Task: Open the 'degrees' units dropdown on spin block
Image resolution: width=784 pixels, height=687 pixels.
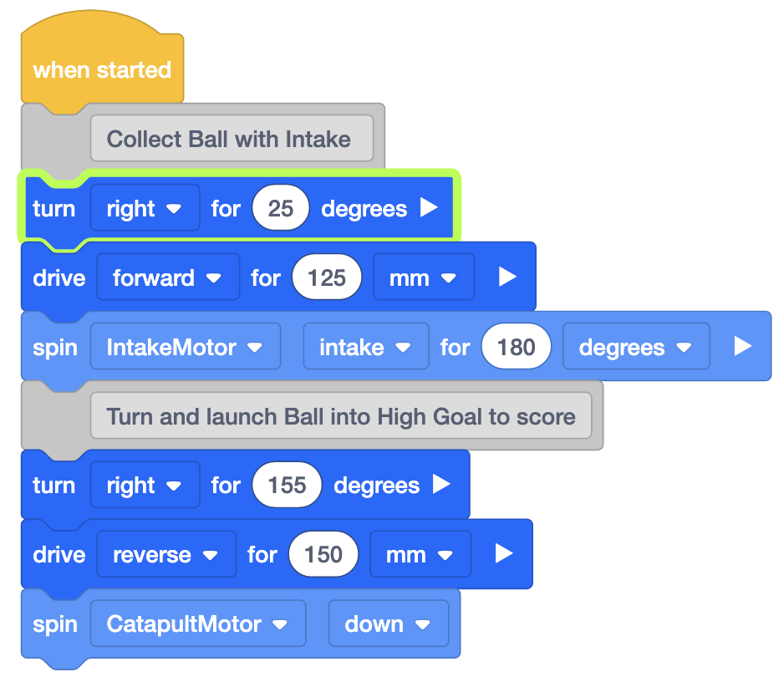Action: (635, 345)
